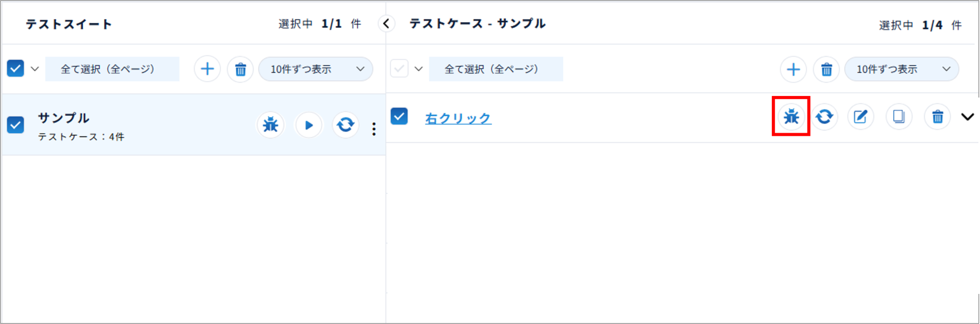Edit the 右クリック test case
This screenshot has height=324, width=980.
pyautogui.click(x=861, y=117)
